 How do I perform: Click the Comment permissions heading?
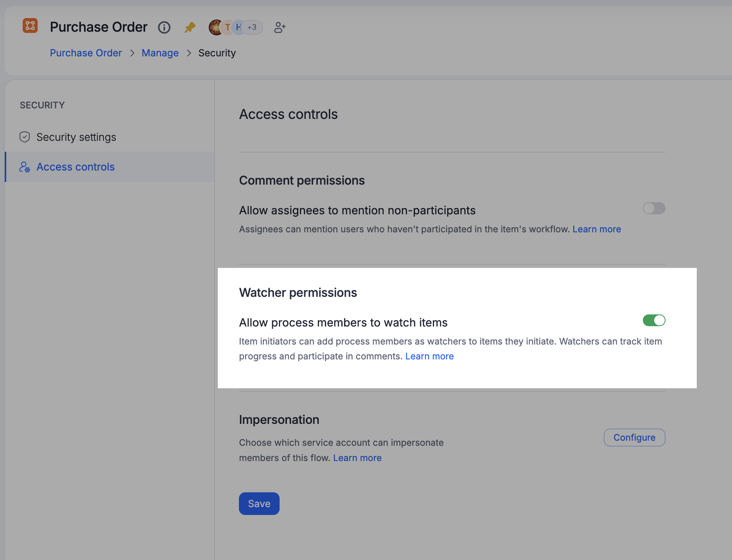click(302, 180)
